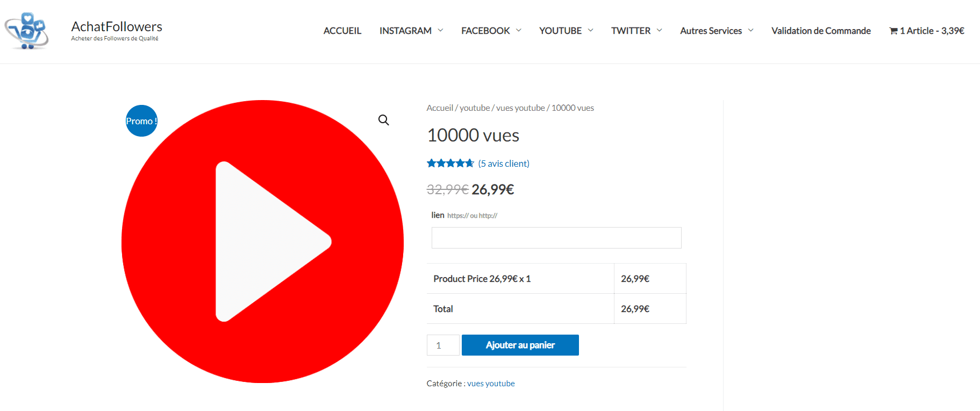The image size is (980, 411).
Task: Click the struck-through 32,99€ old price
Action: 447,189
